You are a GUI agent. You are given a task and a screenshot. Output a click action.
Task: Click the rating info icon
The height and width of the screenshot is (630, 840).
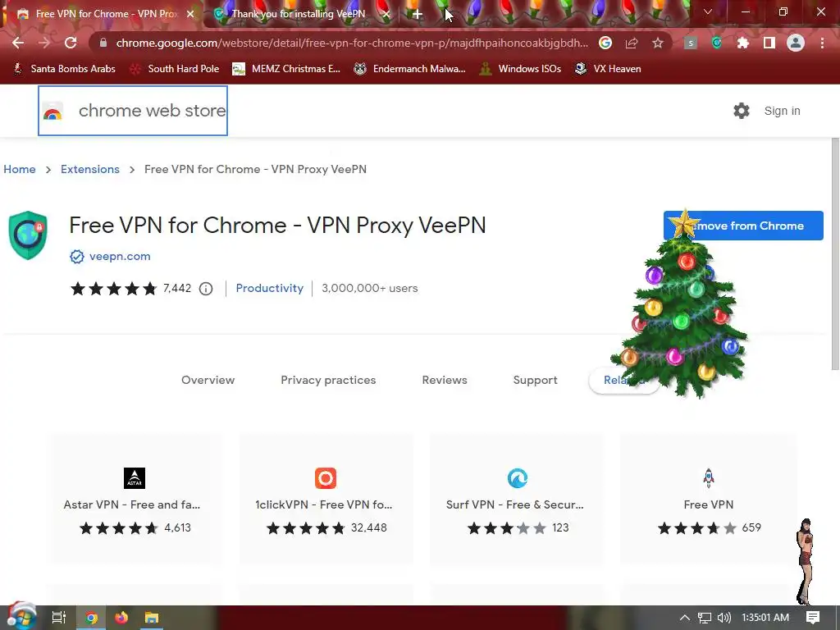(x=206, y=289)
